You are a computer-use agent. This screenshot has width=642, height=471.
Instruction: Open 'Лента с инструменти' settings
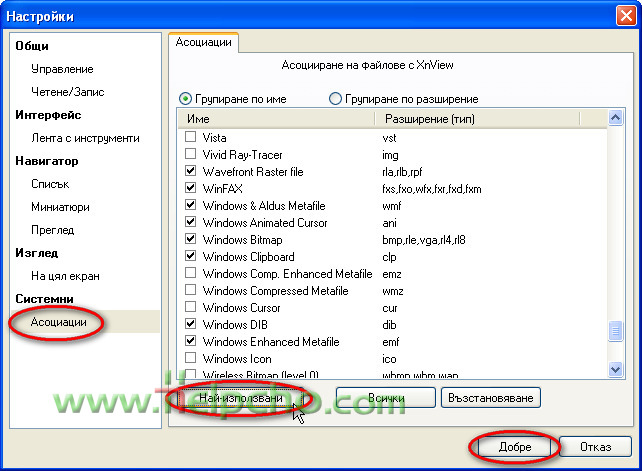85,138
